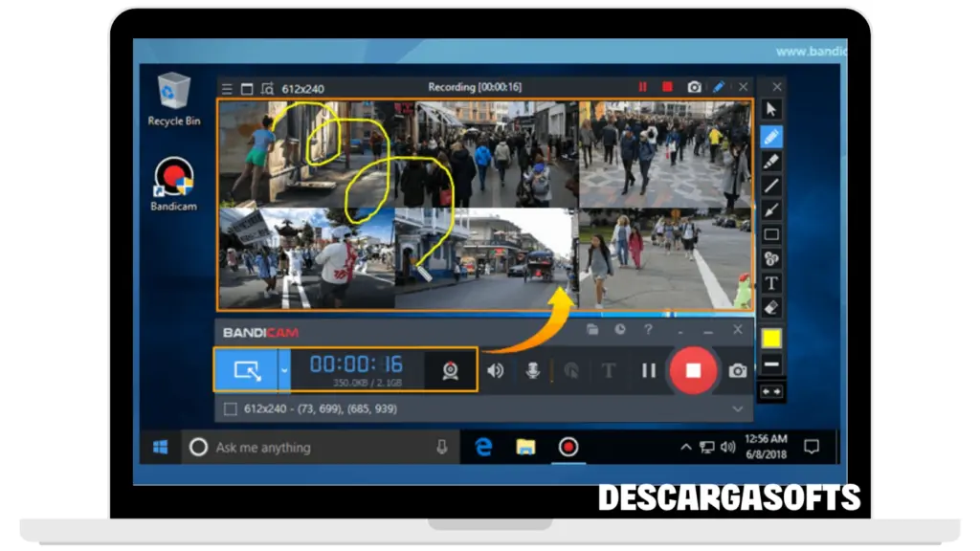Screen dimensions: 980x551
Task: Pick the rectangle shape tool
Action: [x=771, y=234]
